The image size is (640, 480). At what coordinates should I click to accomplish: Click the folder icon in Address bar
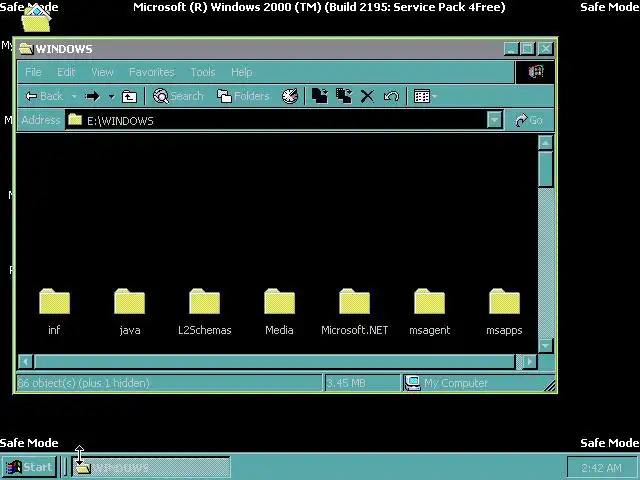coord(75,120)
